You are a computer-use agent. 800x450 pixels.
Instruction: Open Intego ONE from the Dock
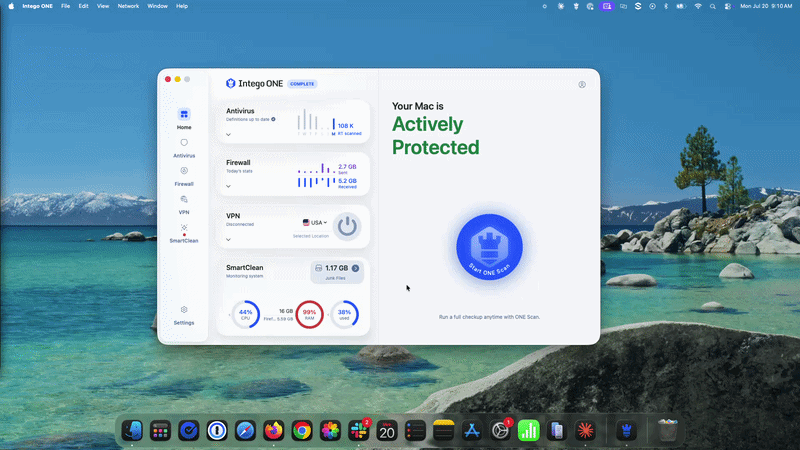click(x=627, y=431)
